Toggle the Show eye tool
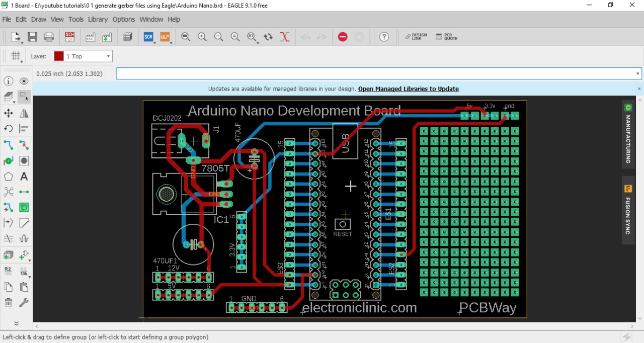The height and width of the screenshot is (343, 644). [x=24, y=81]
